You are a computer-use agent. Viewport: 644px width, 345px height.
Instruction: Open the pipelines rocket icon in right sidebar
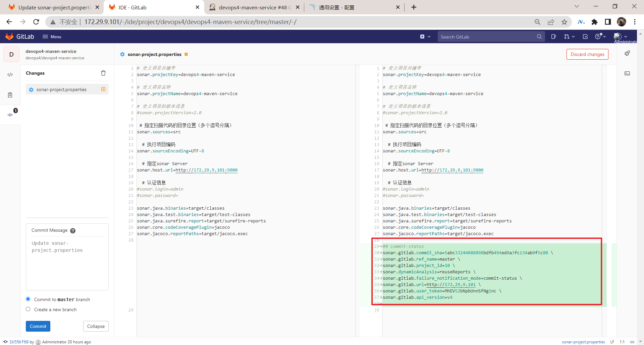[x=627, y=53]
